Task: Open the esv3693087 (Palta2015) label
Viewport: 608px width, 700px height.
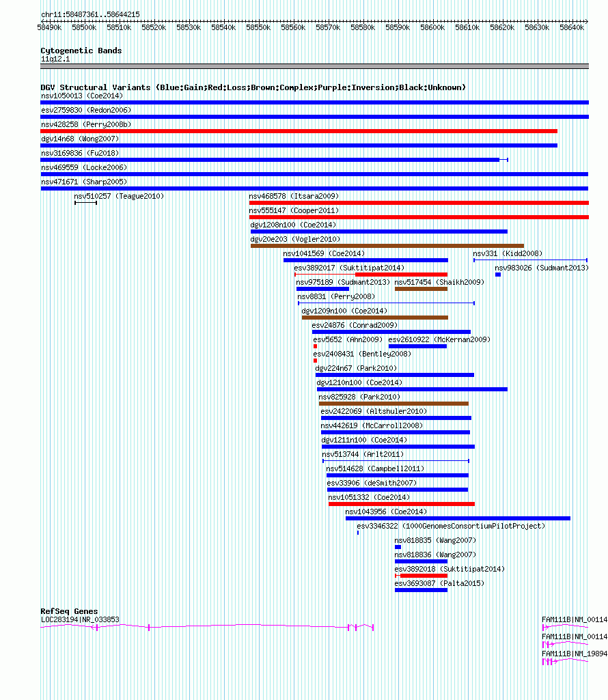Action: tap(439, 583)
